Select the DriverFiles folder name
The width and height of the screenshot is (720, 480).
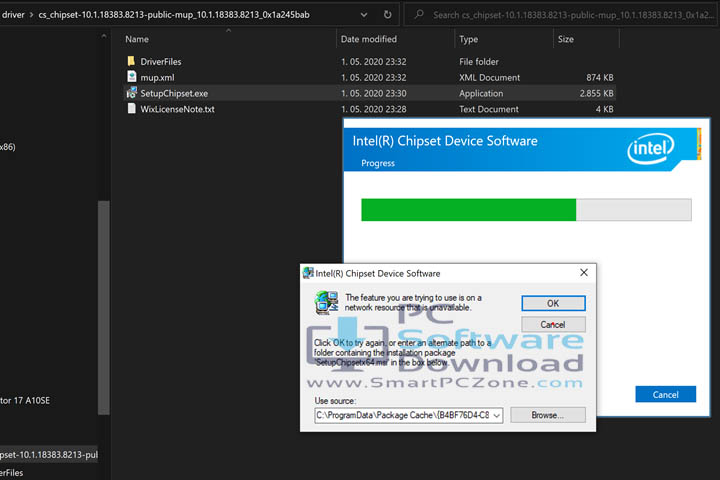point(161,62)
